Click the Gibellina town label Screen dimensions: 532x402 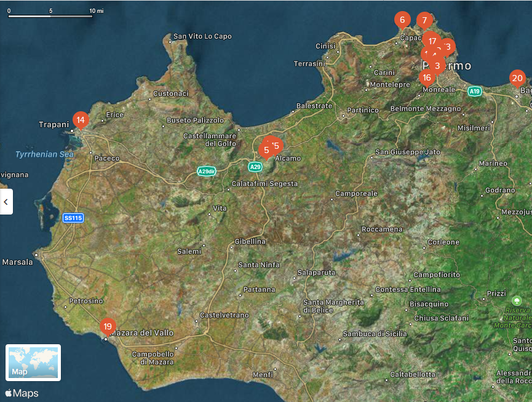pos(250,242)
